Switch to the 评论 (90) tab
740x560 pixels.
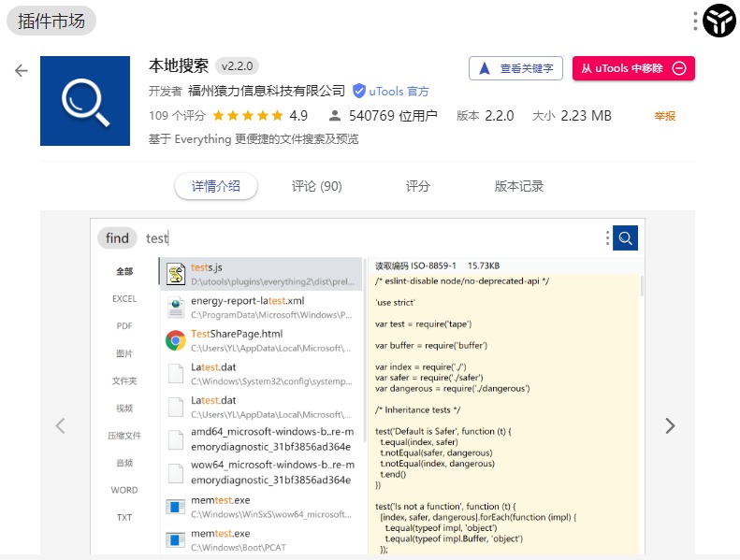(x=316, y=186)
